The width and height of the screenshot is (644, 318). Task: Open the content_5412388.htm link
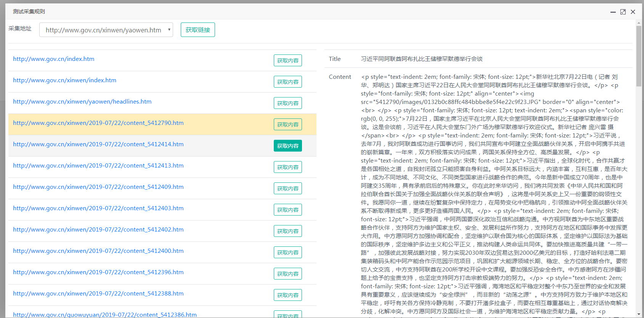click(x=98, y=294)
